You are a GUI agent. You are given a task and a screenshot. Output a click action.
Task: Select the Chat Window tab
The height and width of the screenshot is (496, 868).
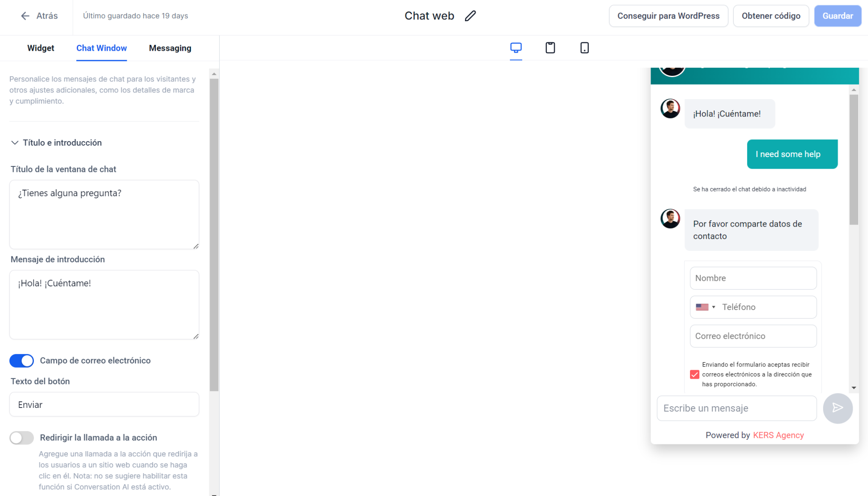tap(101, 48)
